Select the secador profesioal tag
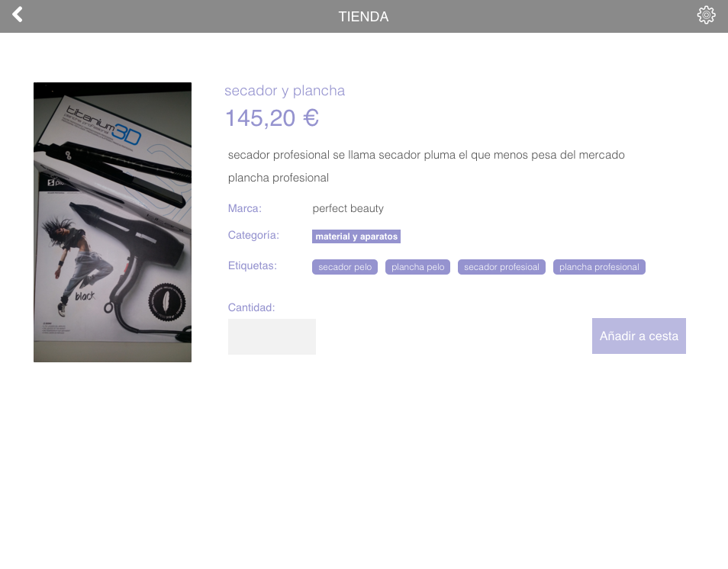 coord(501,267)
